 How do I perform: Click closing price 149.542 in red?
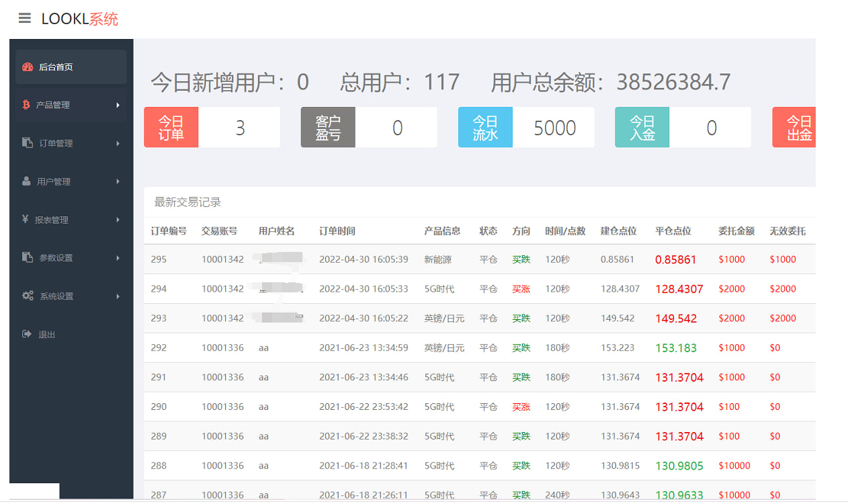[x=676, y=319]
